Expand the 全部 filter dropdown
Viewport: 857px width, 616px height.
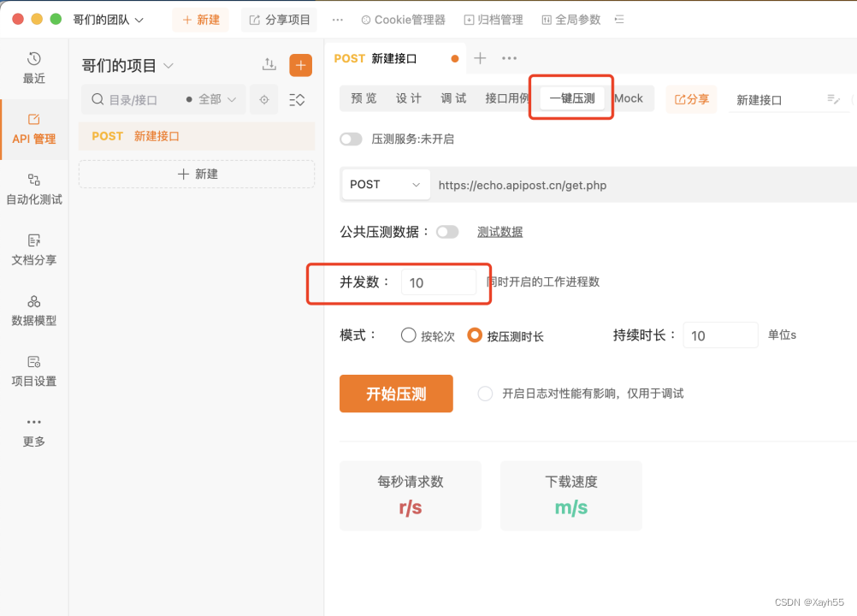pos(211,99)
